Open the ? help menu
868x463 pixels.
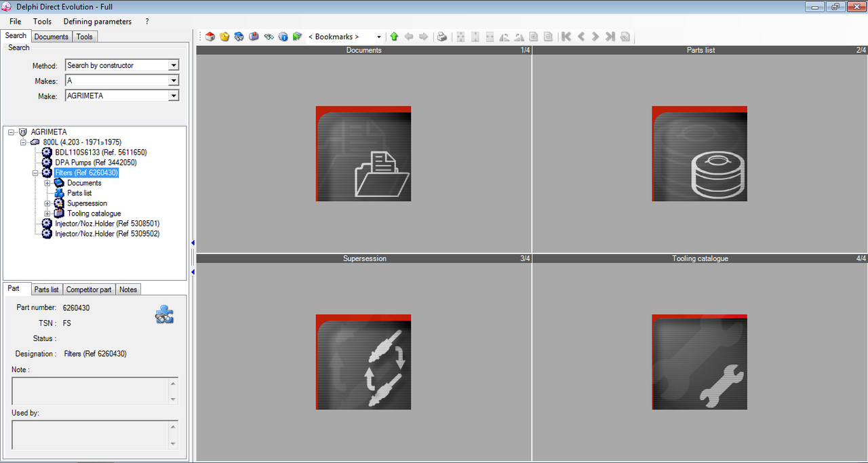[x=147, y=22]
